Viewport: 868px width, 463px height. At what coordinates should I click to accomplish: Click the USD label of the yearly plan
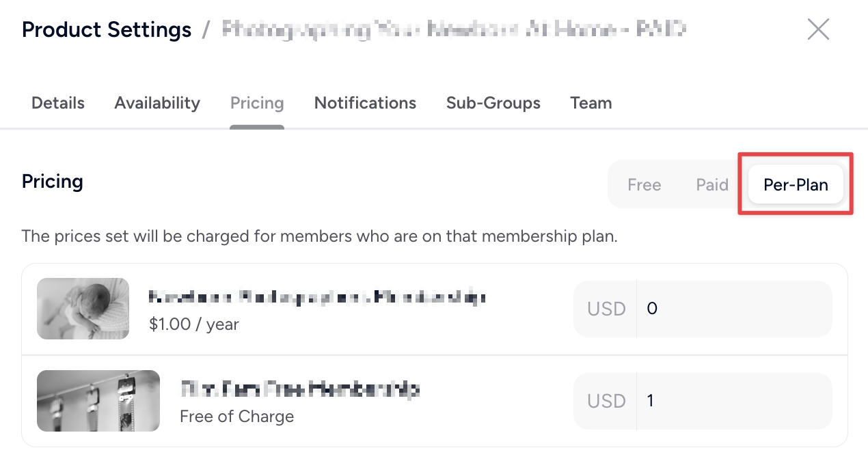(x=606, y=309)
